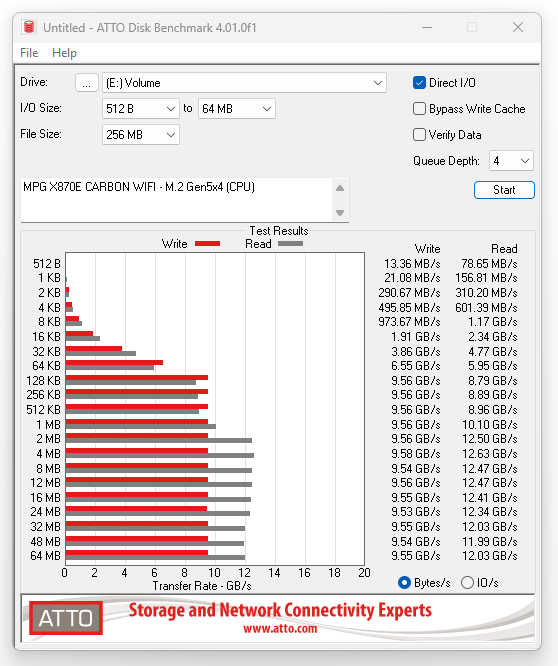Disable the Direct I/O checkbox
This screenshot has height=666, width=558.
419,82
